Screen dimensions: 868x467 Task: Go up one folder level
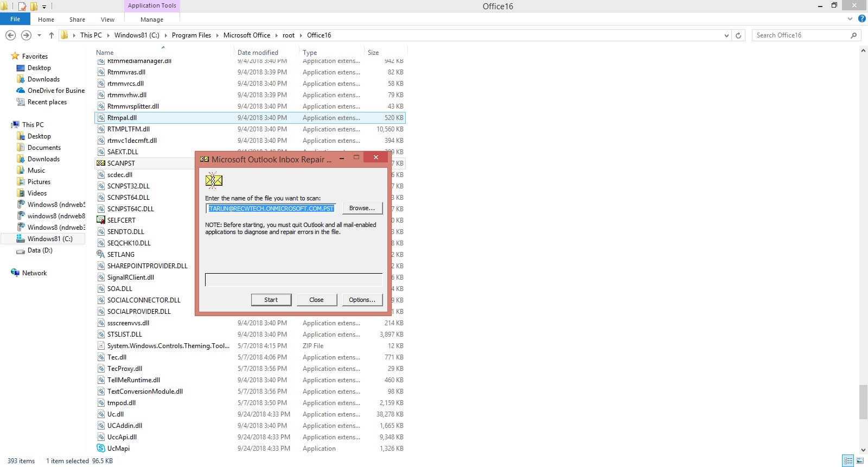(x=51, y=35)
